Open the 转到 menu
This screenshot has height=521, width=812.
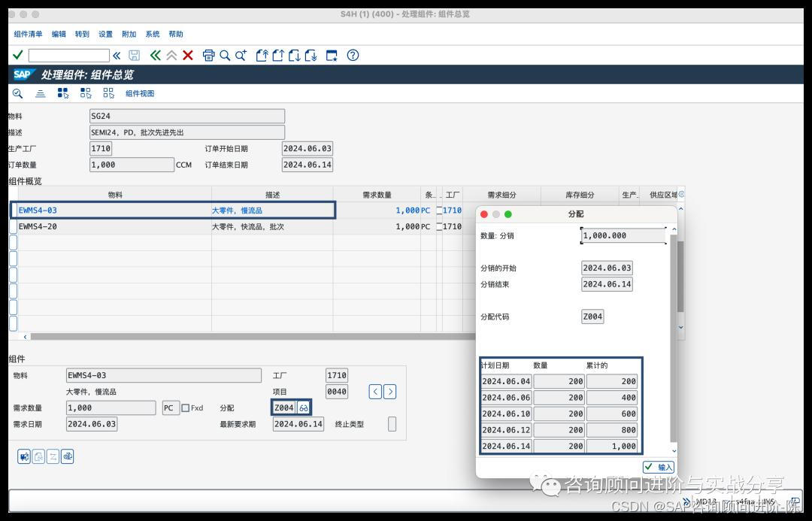(x=82, y=34)
